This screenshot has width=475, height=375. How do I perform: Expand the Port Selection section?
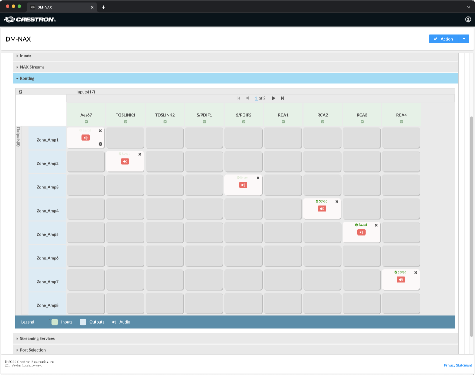[235, 350]
